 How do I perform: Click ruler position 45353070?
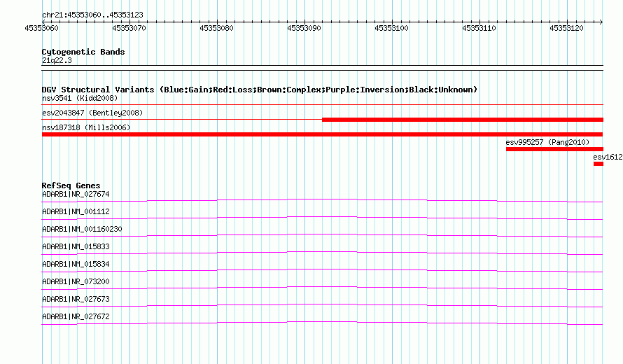129,28
